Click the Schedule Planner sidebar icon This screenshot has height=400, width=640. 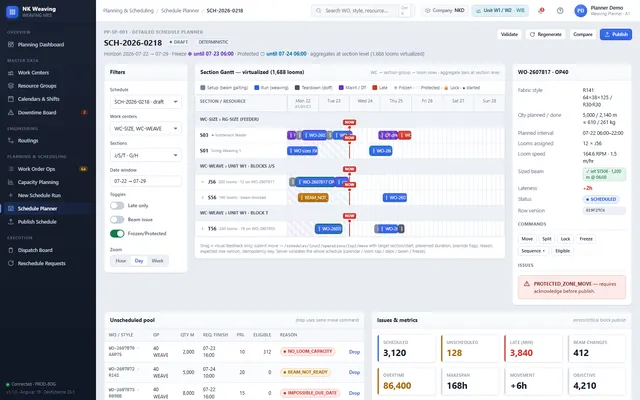tap(11, 209)
